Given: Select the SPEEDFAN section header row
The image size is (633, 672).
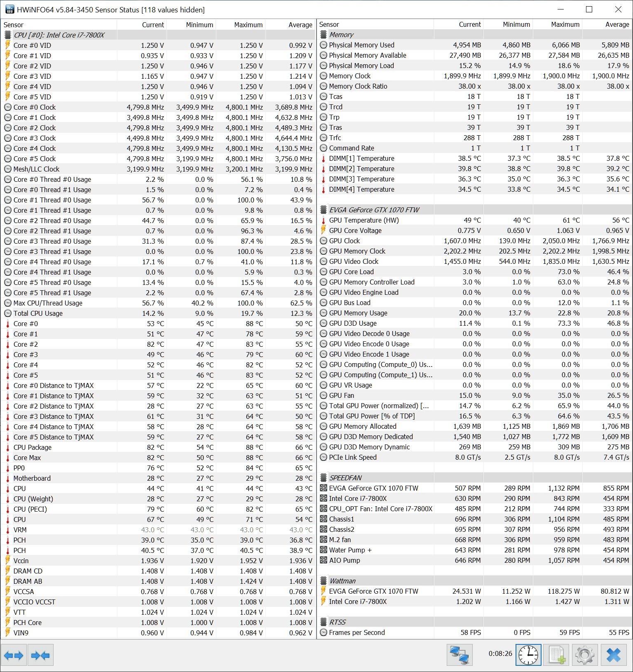Looking at the screenshot, I should 474,478.
